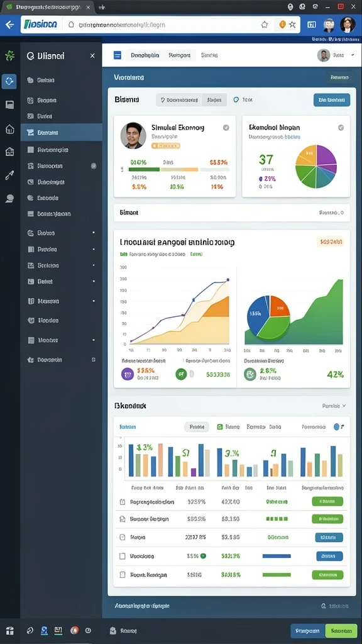Open the second tab in the page header
This screenshot has width=362, height=644.
point(179,55)
